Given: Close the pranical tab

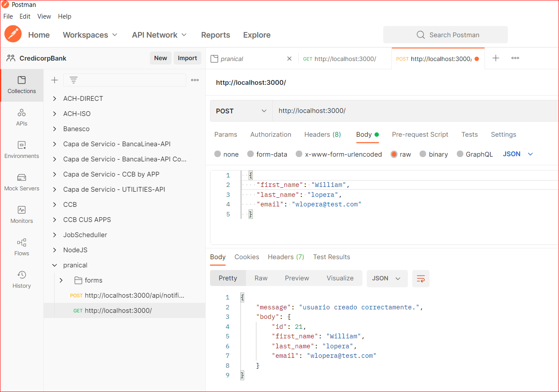Looking at the screenshot, I should click(290, 59).
